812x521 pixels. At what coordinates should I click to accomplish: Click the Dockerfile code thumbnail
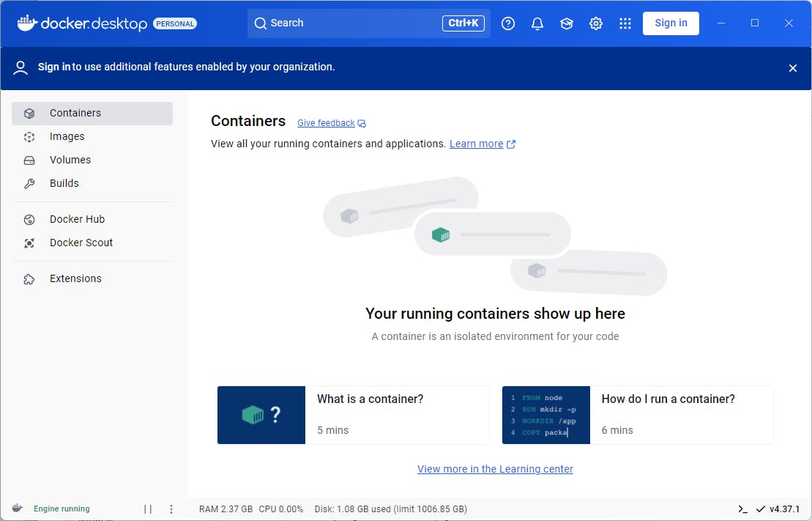tap(545, 415)
